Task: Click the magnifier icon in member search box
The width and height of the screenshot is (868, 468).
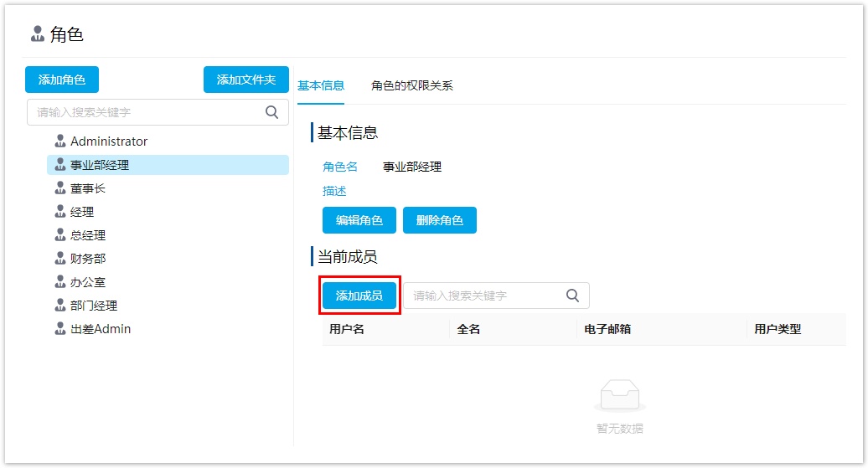Action: pyautogui.click(x=572, y=296)
